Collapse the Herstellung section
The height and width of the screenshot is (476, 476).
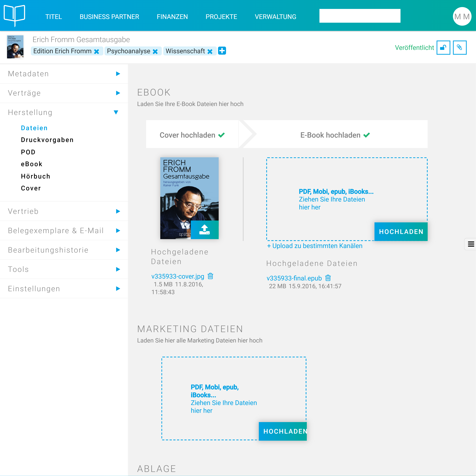point(116,112)
